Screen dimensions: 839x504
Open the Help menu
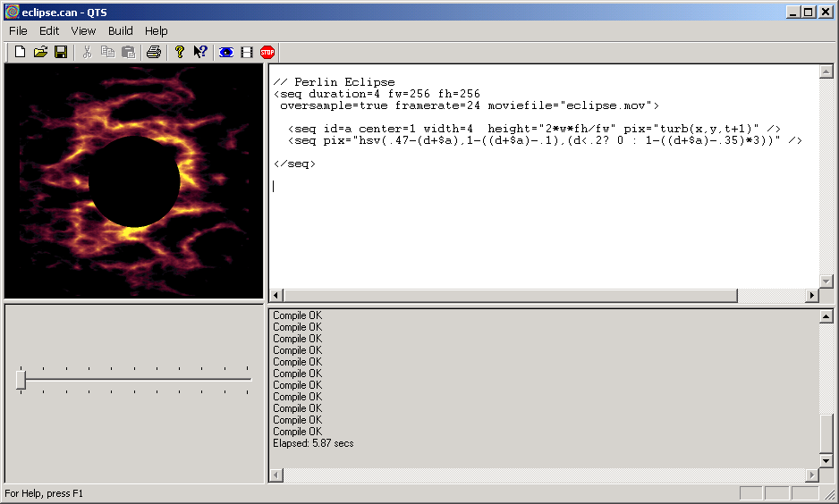click(x=157, y=31)
